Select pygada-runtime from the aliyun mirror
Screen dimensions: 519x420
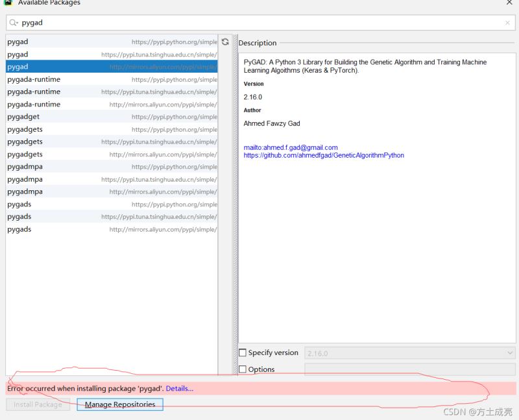(112, 105)
